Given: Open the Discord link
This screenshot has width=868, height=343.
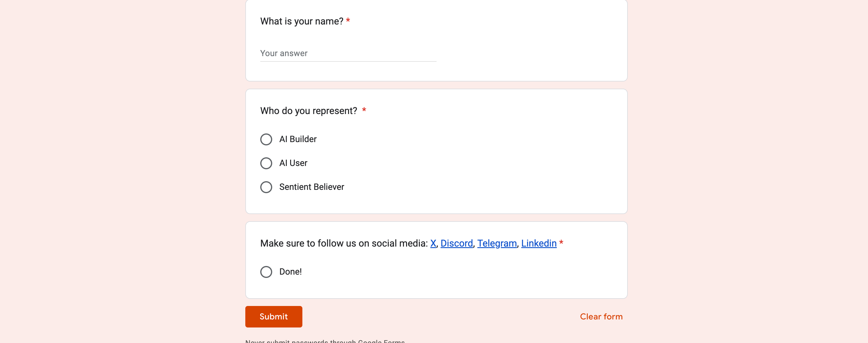Looking at the screenshot, I should 456,243.
